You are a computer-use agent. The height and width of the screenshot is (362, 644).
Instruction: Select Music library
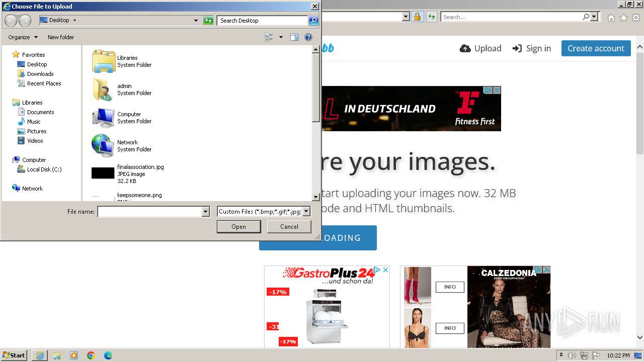click(x=34, y=122)
